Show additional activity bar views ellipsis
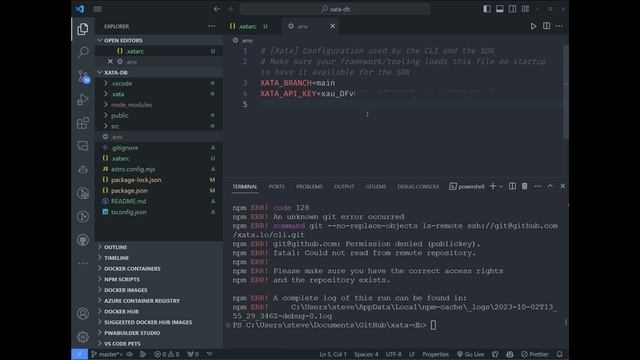The height and width of the screenshot is (360, 640). pos(83,263)
